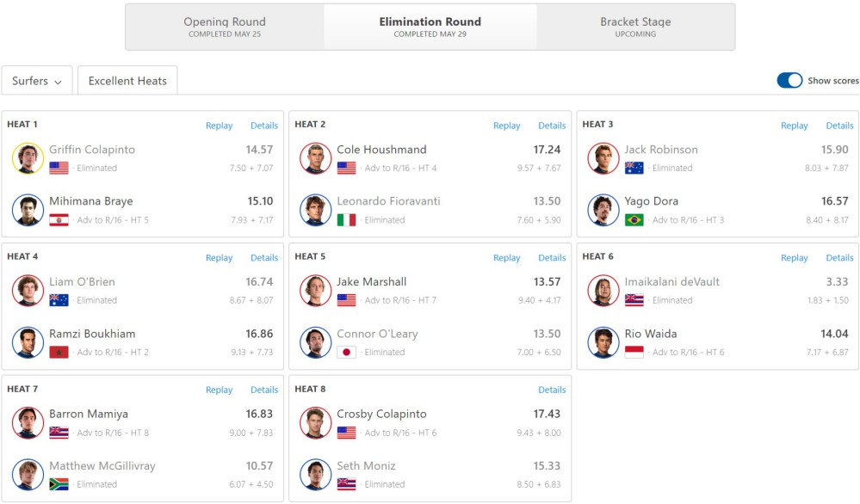
Task: Click Jack Robinson's Australia flag icon
Action: coord(634,169)
